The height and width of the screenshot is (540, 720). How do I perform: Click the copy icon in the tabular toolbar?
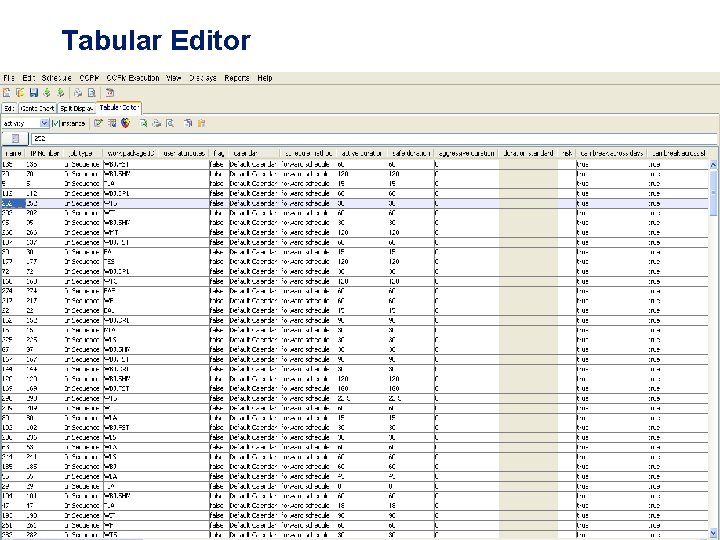point(188,123)
